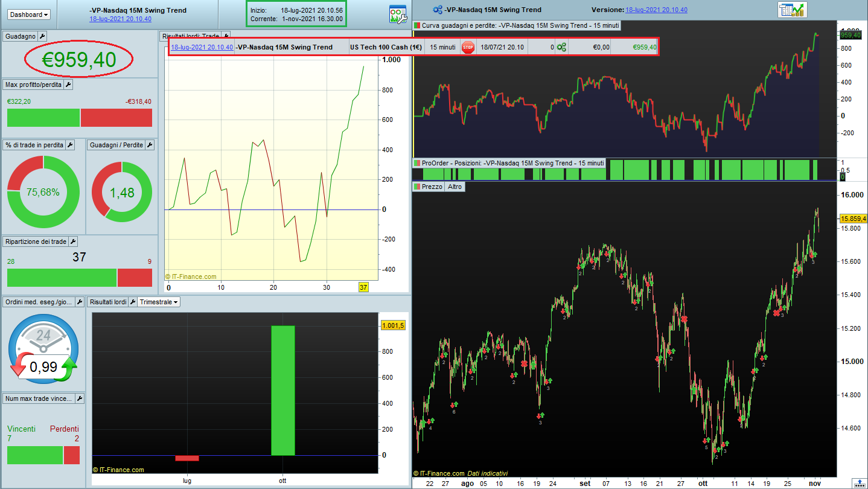Click the 1,48 gain/loss ratio value

coord(122,193)
